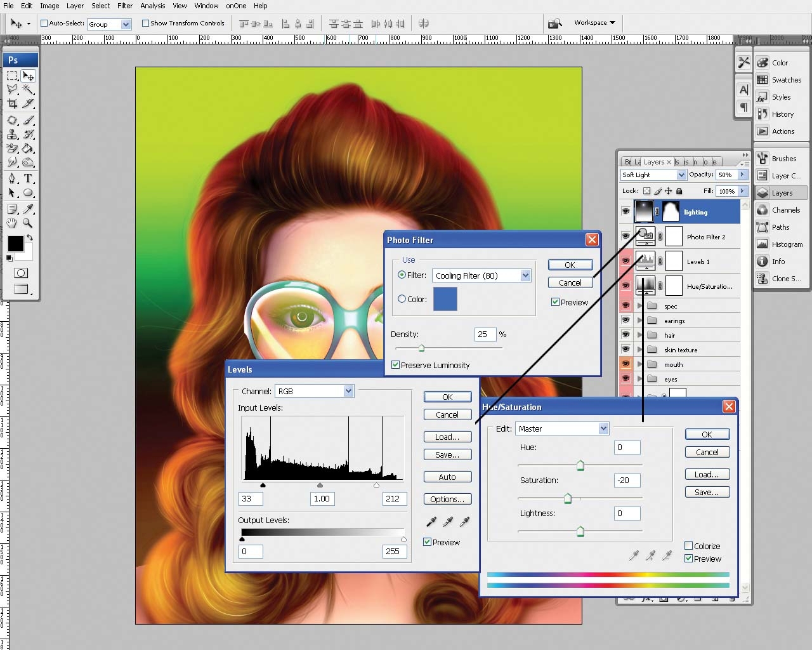Uncheck Preserve Luminosity
The height and width of the screenshot is (650, 812).
tap(395, 365)
